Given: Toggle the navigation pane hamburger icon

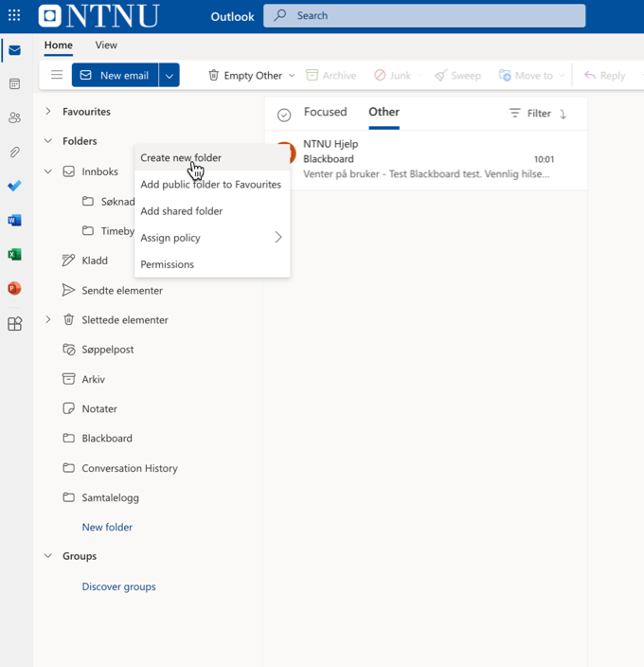Looking at the screenshot, I should (x=57, y=75).
